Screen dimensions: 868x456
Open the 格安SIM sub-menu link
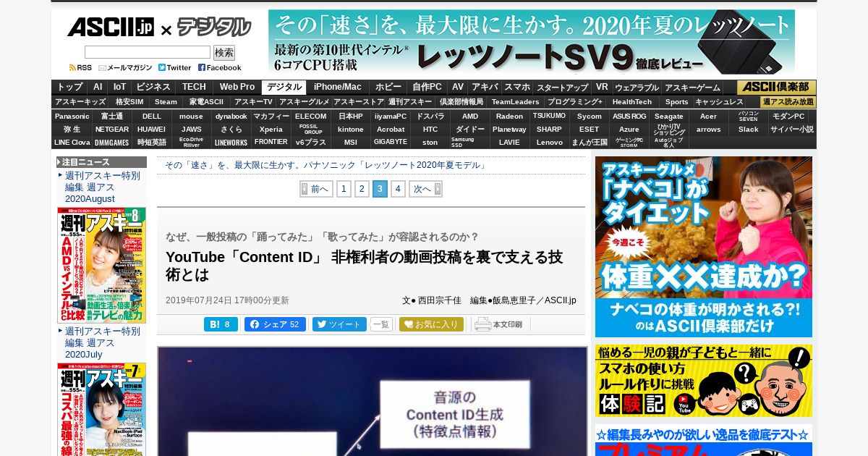[x=129, y=102]
